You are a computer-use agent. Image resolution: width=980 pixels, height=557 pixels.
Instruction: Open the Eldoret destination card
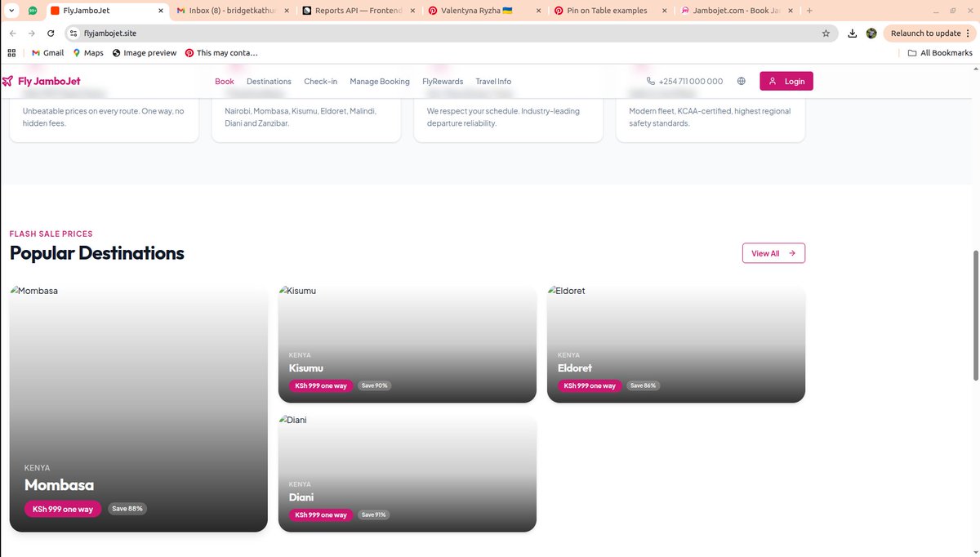click(676, 344)
